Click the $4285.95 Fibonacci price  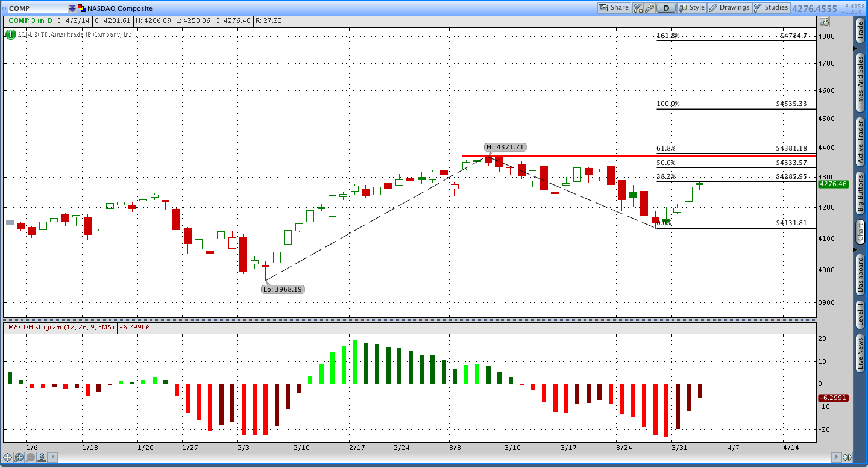(x=791, y=177)
